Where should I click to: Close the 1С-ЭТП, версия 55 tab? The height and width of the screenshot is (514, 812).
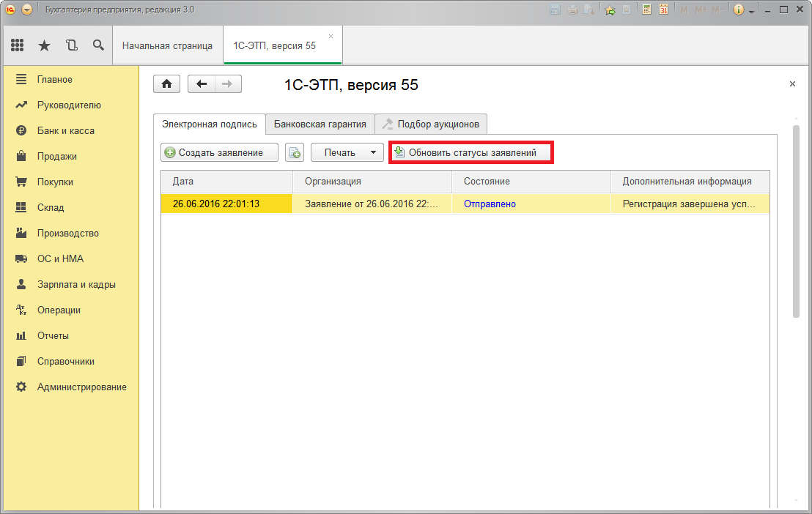point(331,36)
